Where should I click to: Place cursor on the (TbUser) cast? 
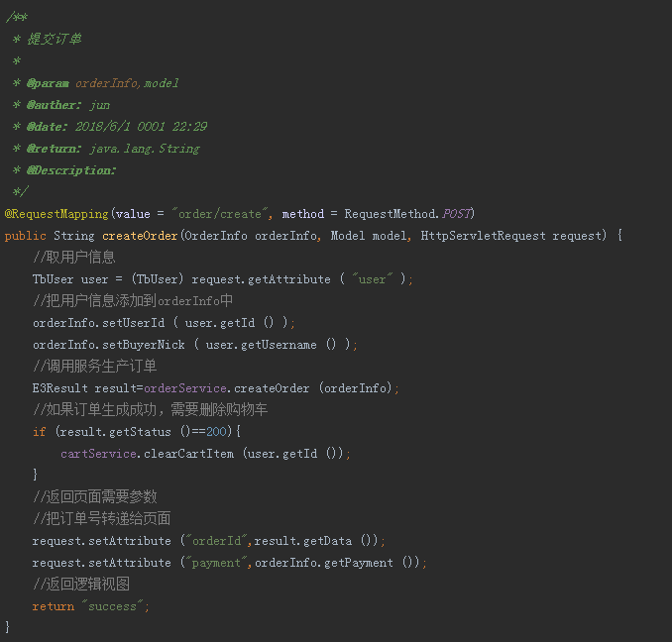pyautogui.click(x=159, y=279)
